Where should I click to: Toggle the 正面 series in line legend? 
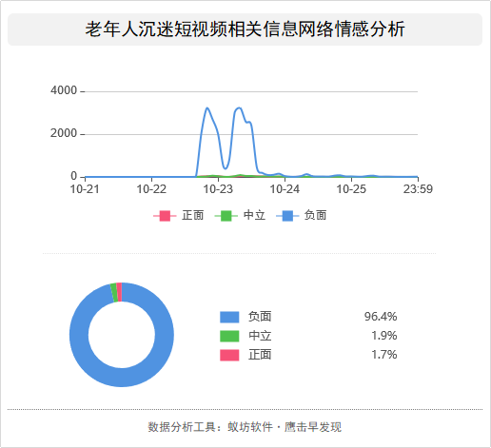pos(179,216)
